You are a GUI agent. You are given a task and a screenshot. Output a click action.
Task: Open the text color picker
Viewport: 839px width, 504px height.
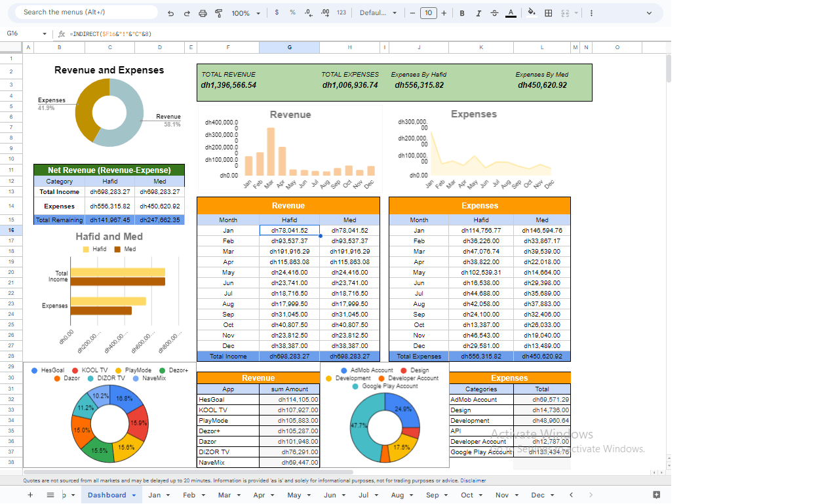click(511, 13)
